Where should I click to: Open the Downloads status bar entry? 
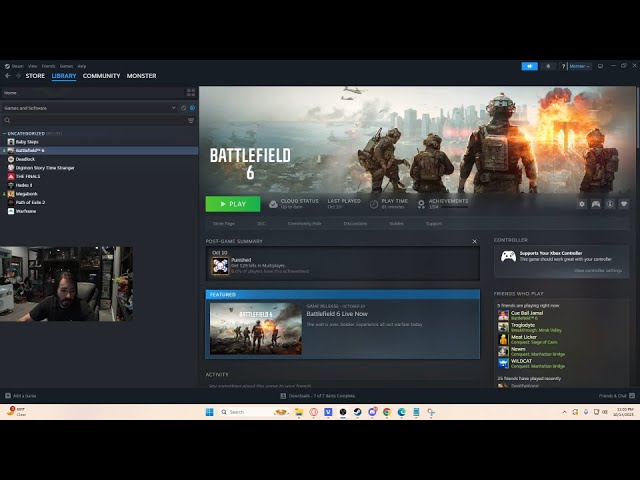318,396
